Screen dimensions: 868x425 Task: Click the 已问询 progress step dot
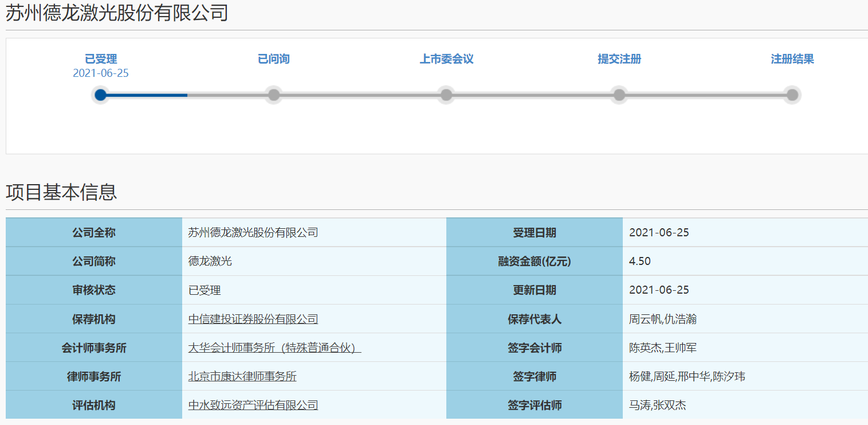point(274,95)
